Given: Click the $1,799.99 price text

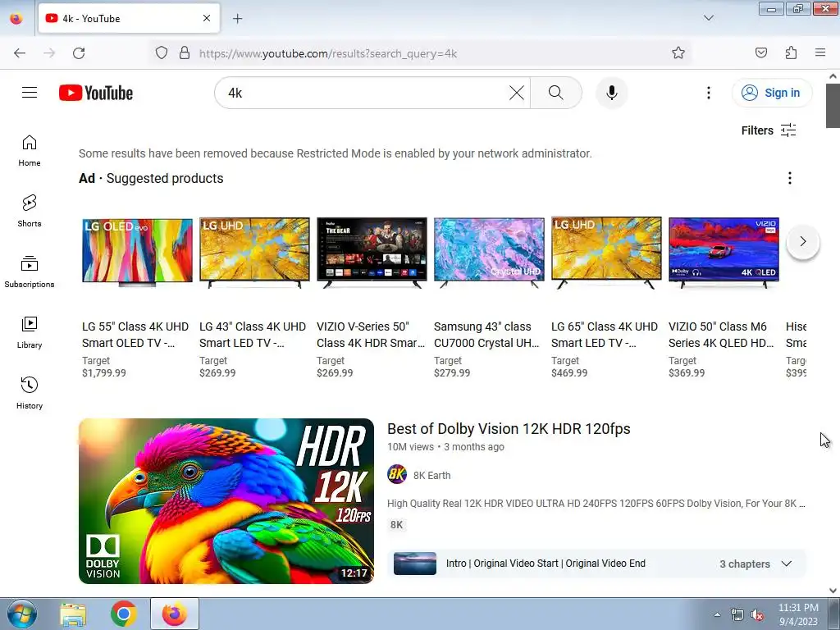Looking at the screenshot, I should [x=104, y=373].
